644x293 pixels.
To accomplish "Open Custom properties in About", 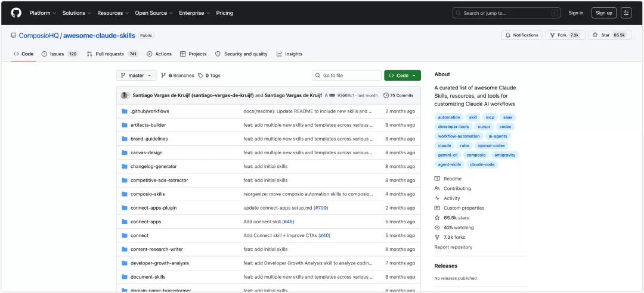I will tap(459, 208).
